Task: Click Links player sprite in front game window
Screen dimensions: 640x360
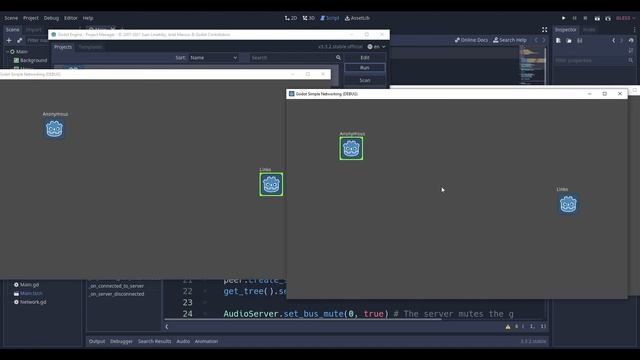Action: coord(568,204)
